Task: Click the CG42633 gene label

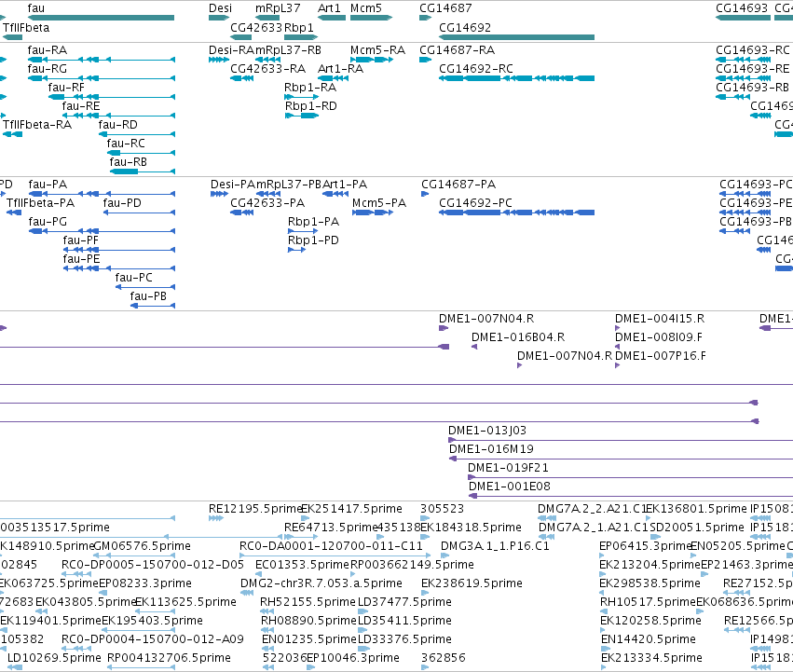Action: point(256,27)
